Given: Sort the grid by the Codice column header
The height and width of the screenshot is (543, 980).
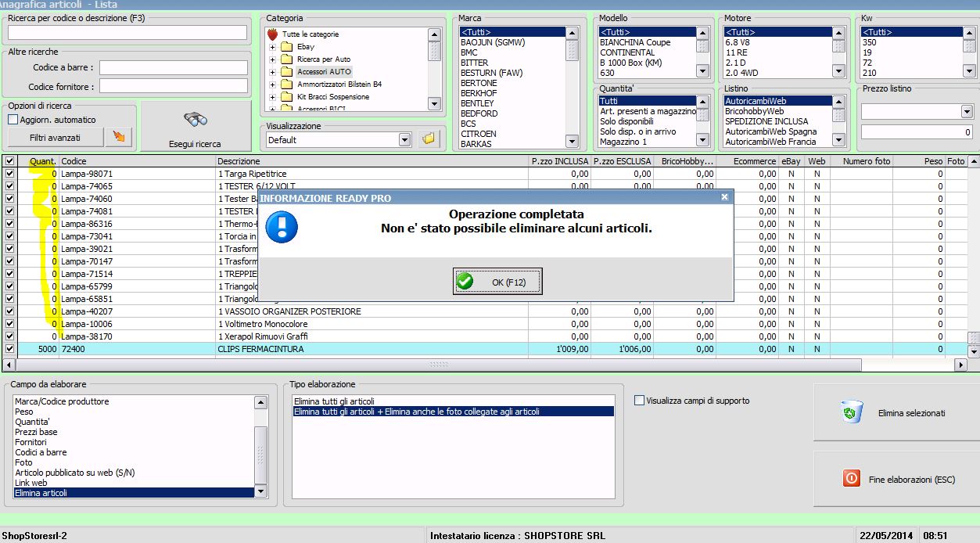Looking at the screenshot, I should click(138, 161).
